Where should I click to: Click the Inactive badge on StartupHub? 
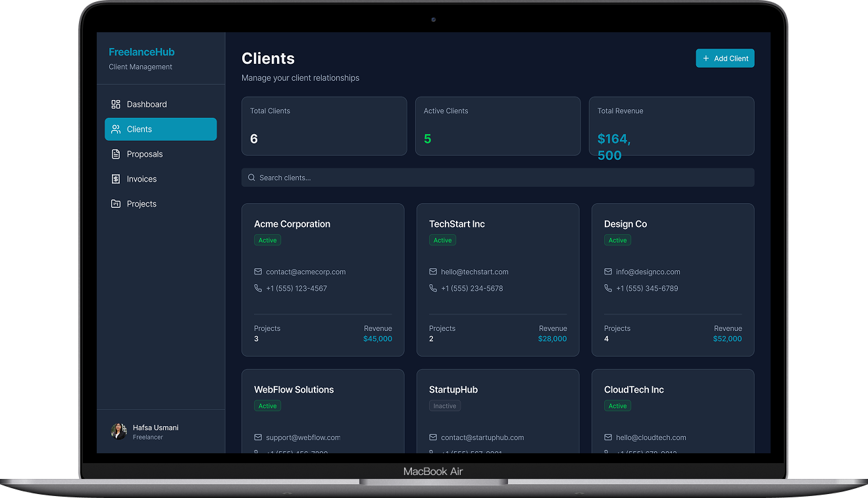pyautogui.click(x=444, y=406)
